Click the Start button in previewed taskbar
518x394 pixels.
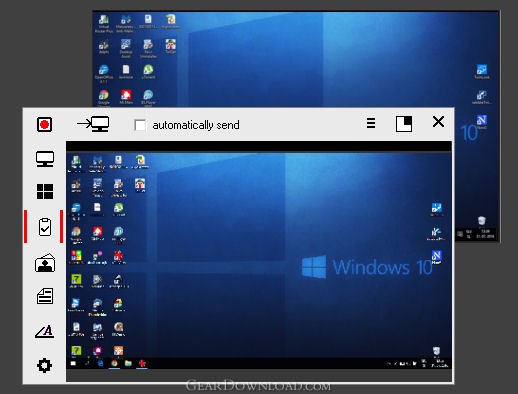point(73,363)
